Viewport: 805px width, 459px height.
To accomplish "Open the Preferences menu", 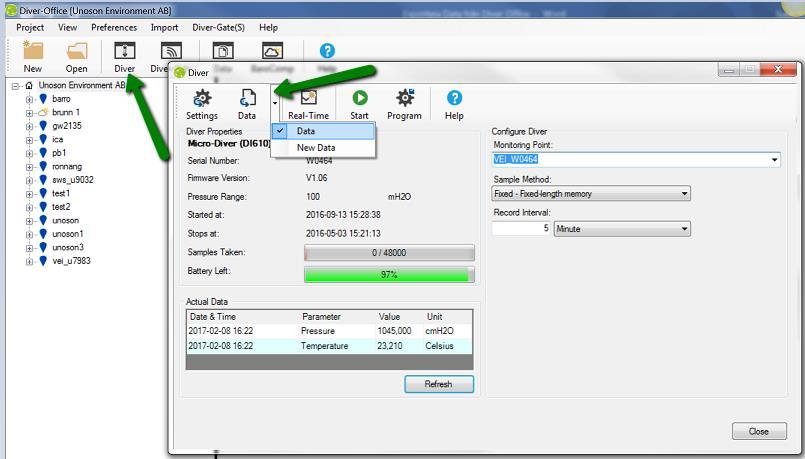I will pos(114,28).
